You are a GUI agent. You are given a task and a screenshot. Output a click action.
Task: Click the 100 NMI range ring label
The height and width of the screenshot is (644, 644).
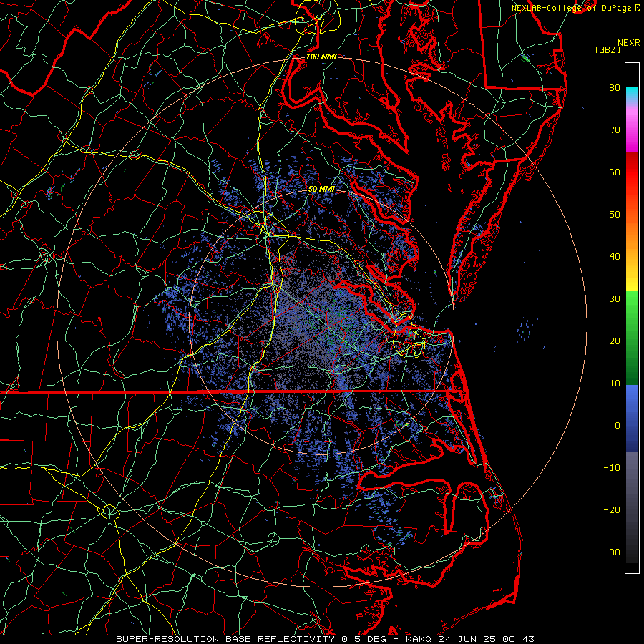tap(321, 57)
